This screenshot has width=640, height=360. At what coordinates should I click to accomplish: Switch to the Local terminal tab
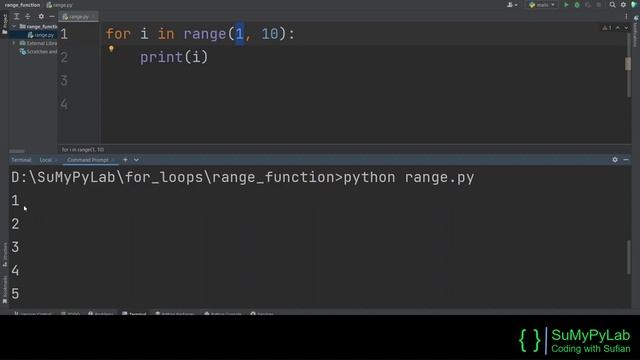[x=46, y=160]
